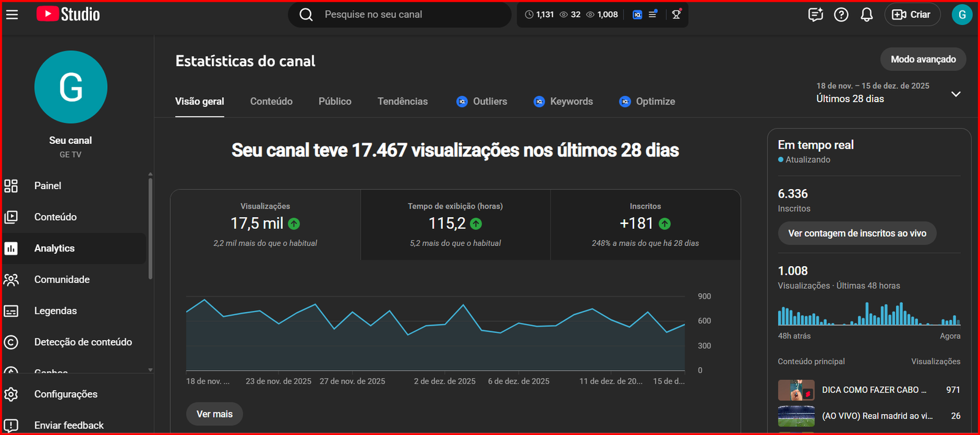Open the (AO VIVO) Real madrid thumbnail

coord(796,416)
